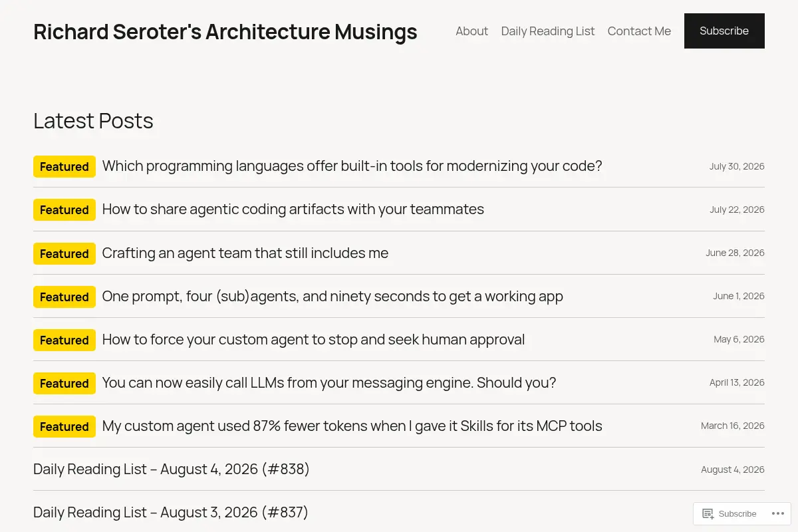This screenshot has width=798, height=532.
Task: Open post on sharing agentic coding artifacts
Action: tap(293, 209)
